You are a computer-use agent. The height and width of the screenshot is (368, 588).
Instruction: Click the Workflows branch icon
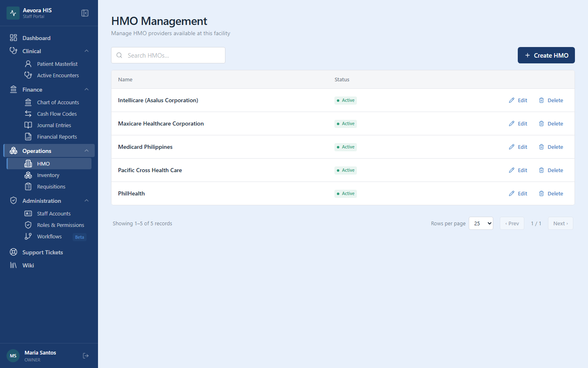pos(28,236)
